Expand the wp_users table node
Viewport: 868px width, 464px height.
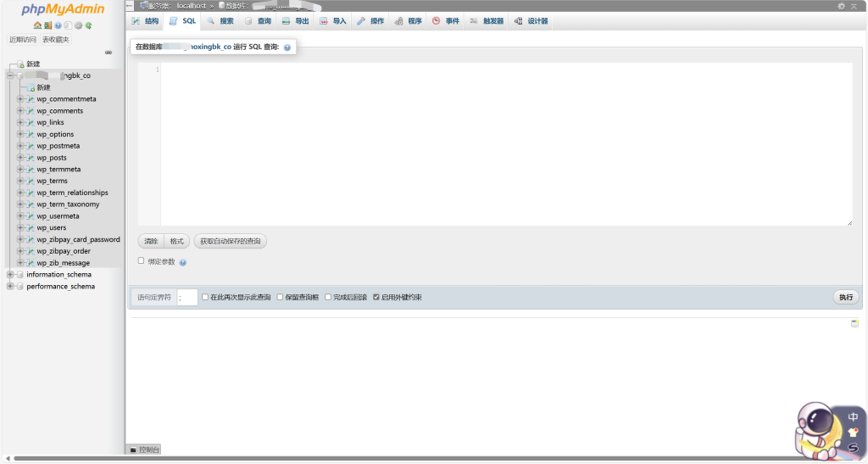(20, 228)
